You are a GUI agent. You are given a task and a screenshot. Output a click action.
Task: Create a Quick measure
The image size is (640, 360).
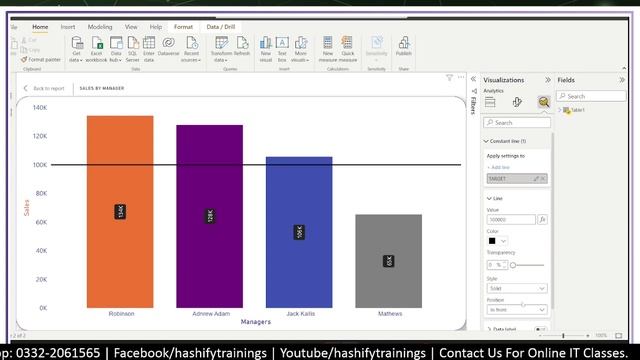[348, 49]
